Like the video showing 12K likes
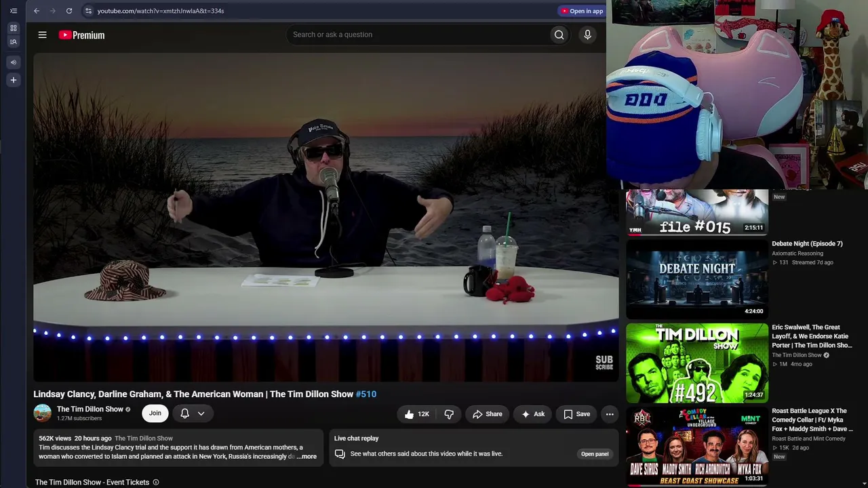The image size is (868, 488). (x=416, y=414)
